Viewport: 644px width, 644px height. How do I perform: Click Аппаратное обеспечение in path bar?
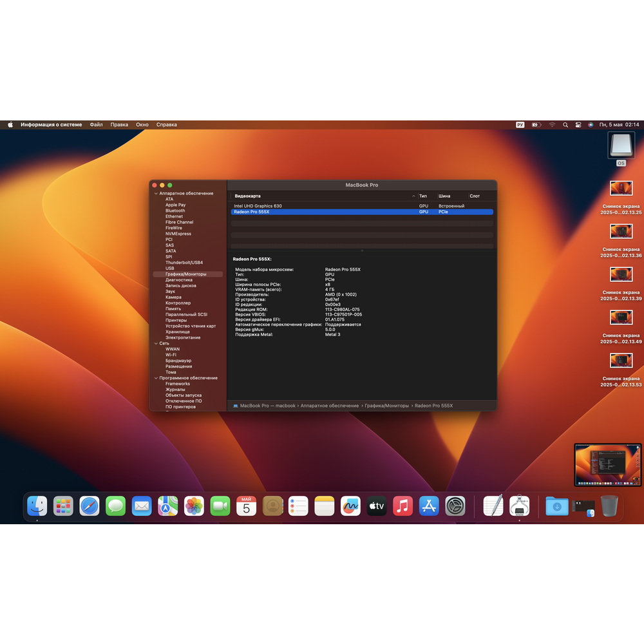tap(329, 406)
